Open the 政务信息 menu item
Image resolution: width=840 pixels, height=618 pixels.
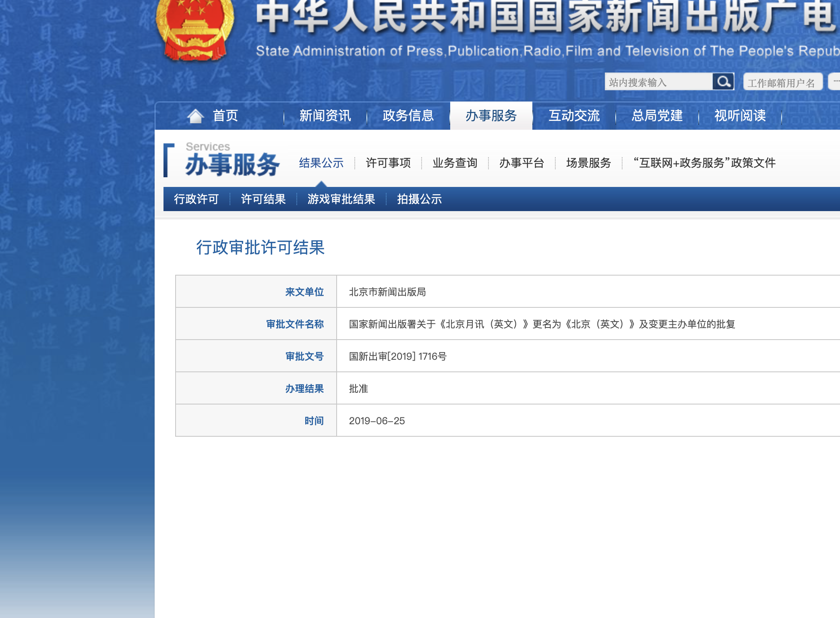pos(408,116)
